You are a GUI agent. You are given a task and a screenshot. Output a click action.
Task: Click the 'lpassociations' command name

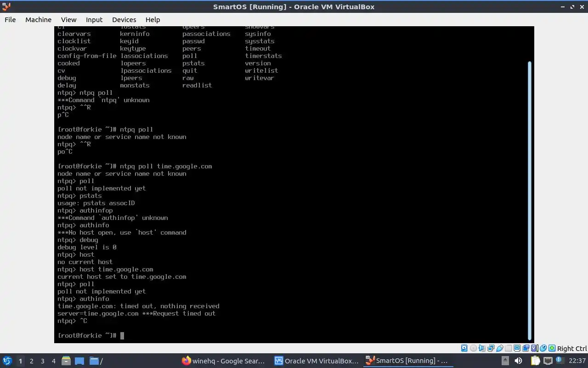tap(146, 70)
